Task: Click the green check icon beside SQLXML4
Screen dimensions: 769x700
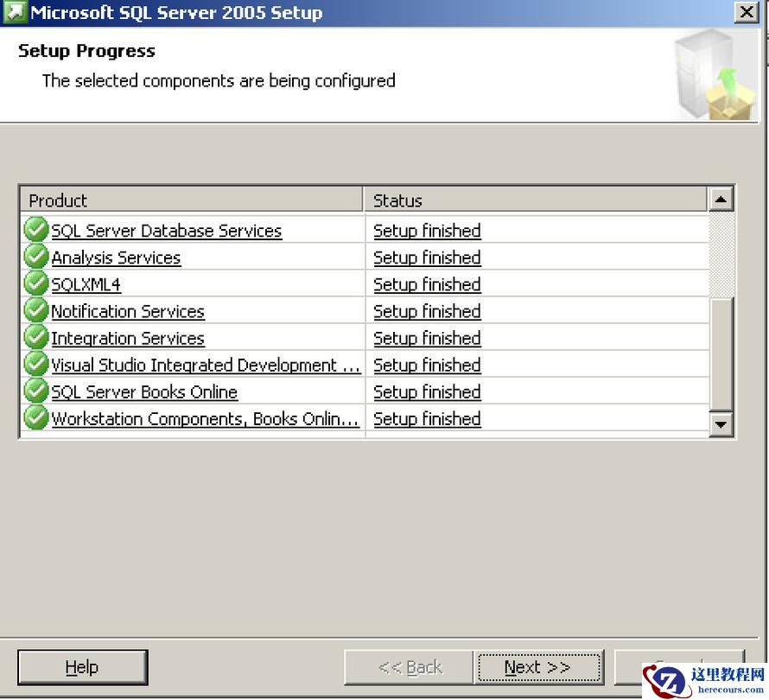Action: (35, 283)
